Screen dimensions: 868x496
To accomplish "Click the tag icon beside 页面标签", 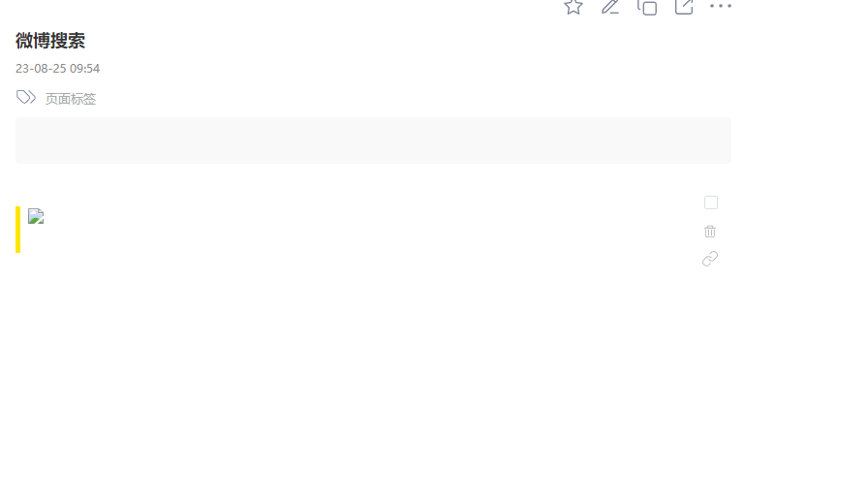I will (x=26, y=98).
